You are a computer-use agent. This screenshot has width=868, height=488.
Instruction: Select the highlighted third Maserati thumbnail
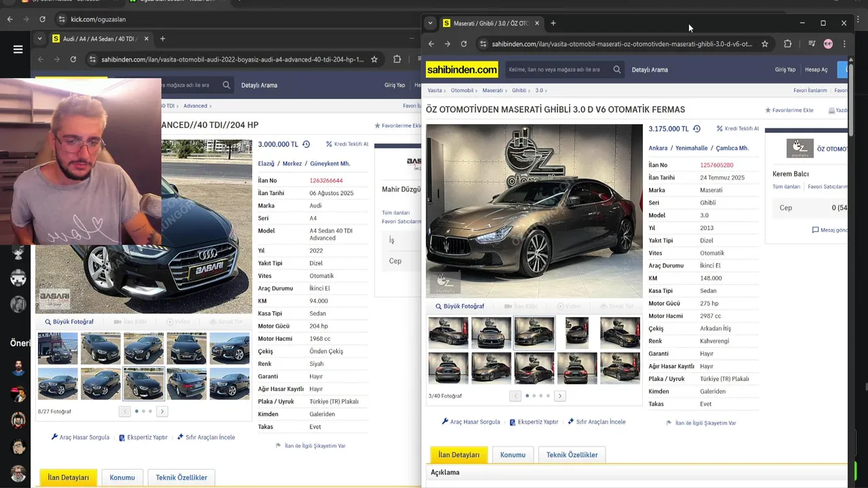click(534, 333)
